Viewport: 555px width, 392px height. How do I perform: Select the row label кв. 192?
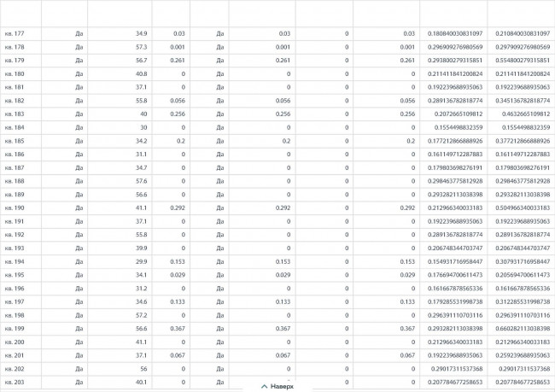tap(15, 235)
